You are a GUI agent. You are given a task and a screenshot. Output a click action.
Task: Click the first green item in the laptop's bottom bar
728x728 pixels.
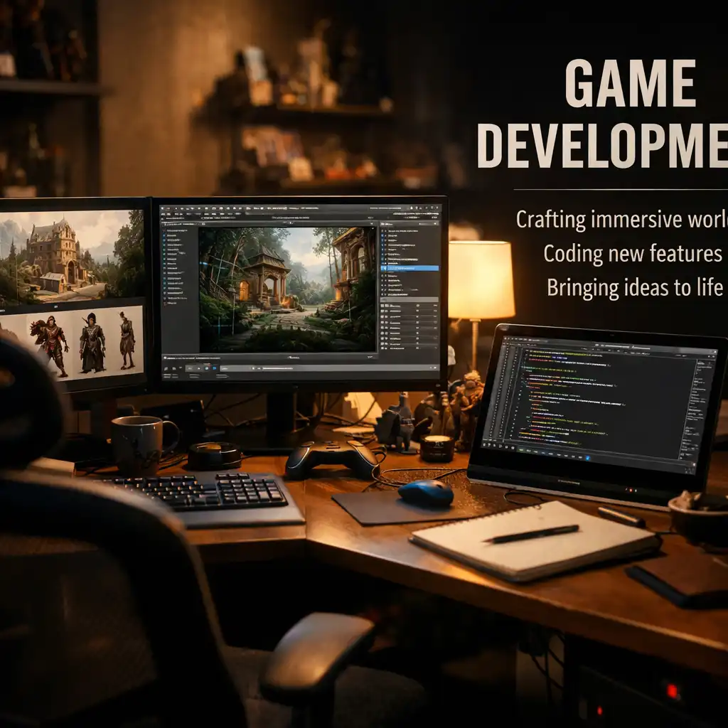[521, 450]
